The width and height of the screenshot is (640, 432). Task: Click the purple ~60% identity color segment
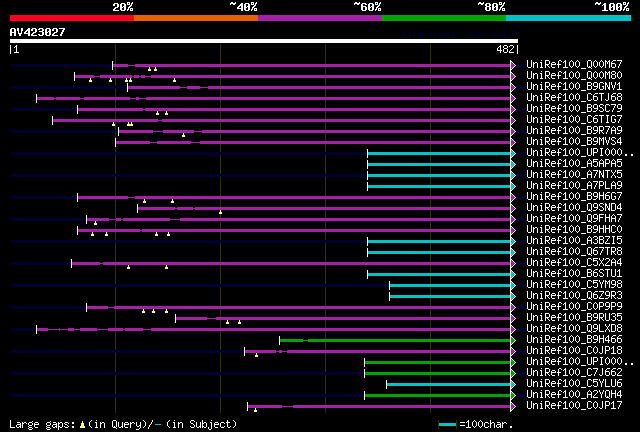[320, 18]
